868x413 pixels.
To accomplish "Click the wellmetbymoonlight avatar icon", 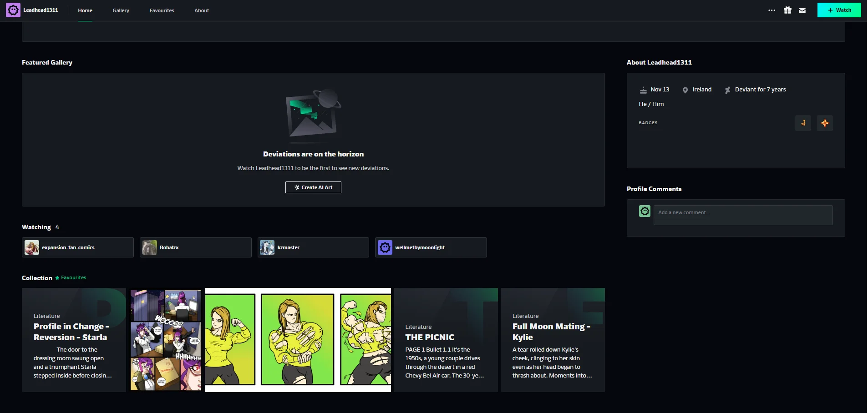I will [x=385, y=247].
